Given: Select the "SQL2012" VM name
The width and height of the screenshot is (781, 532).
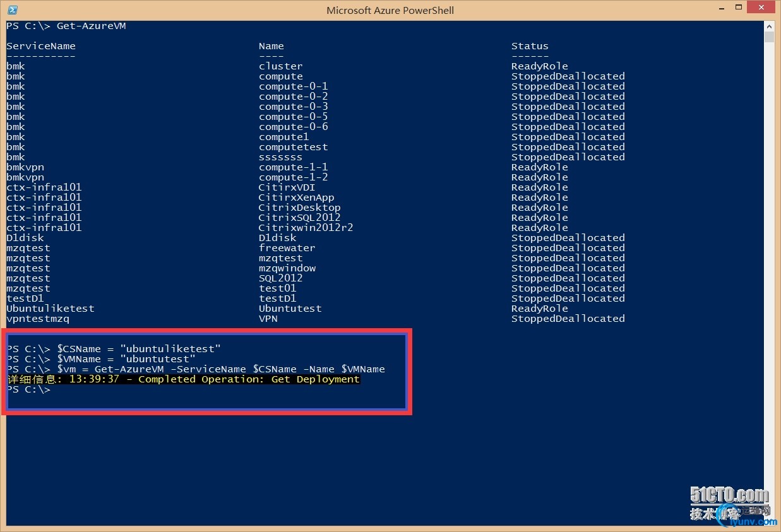Looking at the screenshot, I should coord(281,278).
